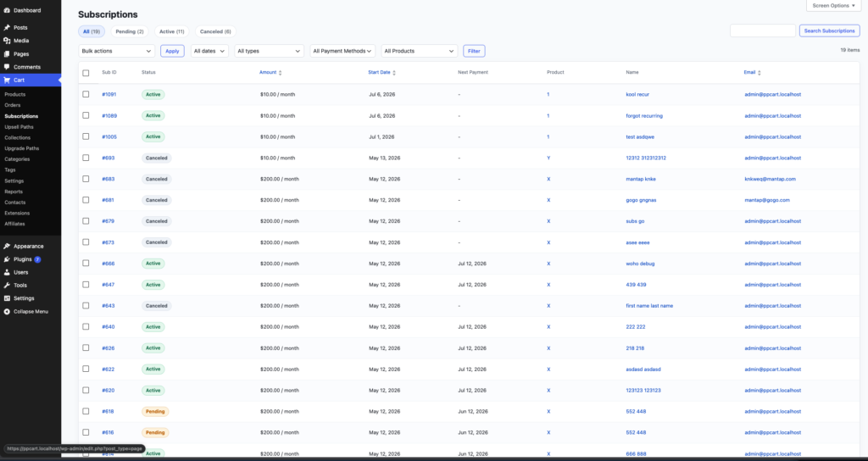Click the Posts pin icon
Screen dimensions: 868x461
coord(7,27)
